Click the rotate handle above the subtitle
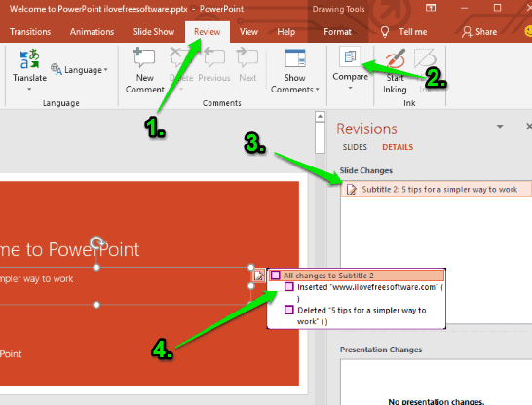The width and height of the screenshot is (532, 405). (x=97, y=243)
